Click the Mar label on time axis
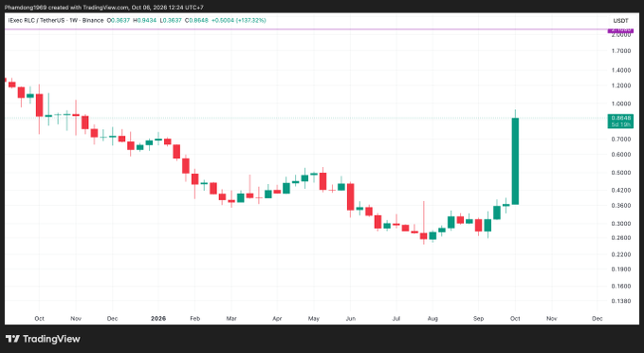 click(x=231, y=319)
